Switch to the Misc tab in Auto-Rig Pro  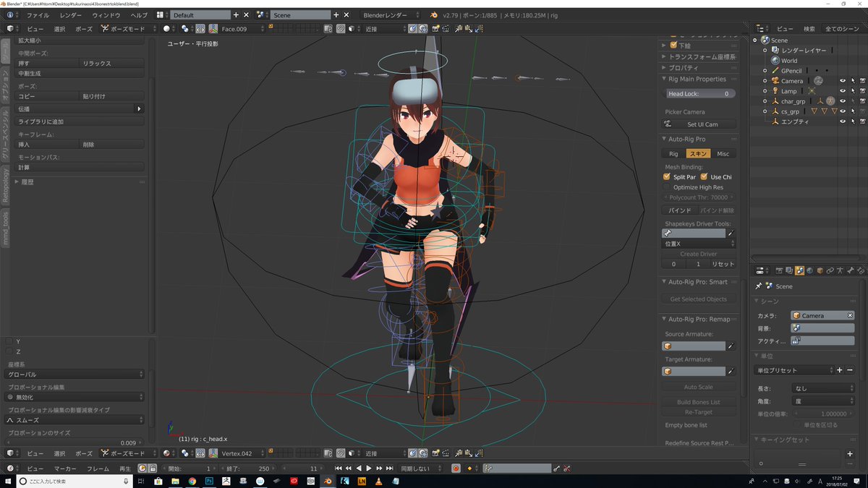[723, 153]
